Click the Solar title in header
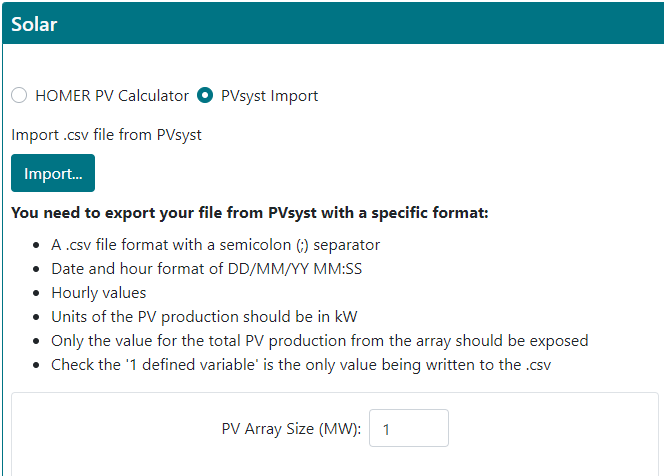Screen dimensions: 664x476 [34, 24]
